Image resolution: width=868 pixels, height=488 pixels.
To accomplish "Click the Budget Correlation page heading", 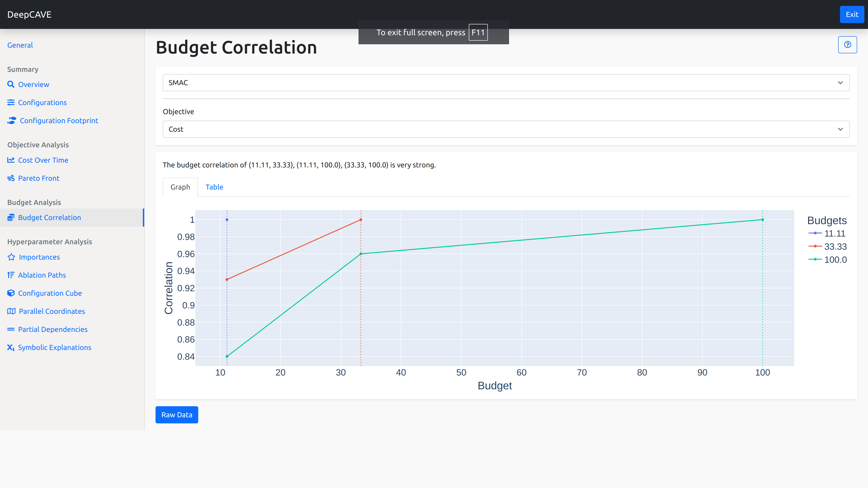I will [236, 47].
